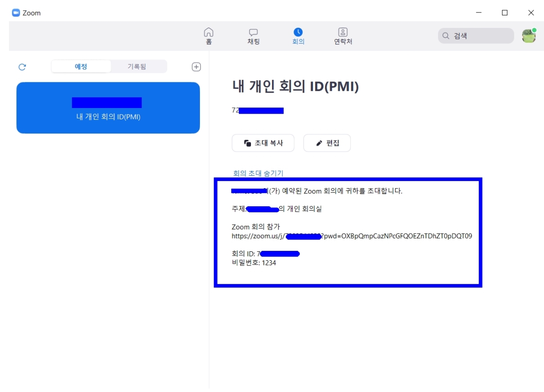Select the Meetings (회의) tab
This screenshot has width=544, height=392.
(x=298, y=36)
